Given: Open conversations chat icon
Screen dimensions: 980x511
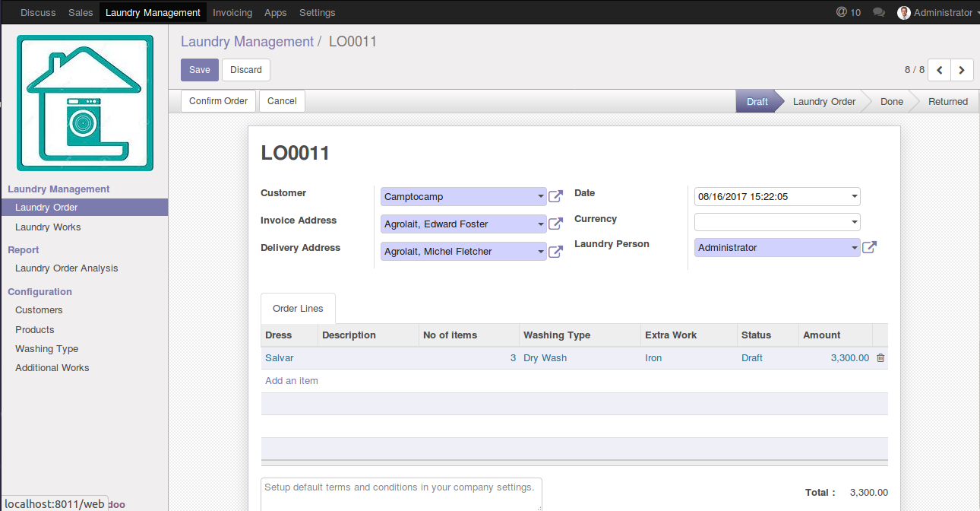Looking at the screenshot, I should point(879,12).
